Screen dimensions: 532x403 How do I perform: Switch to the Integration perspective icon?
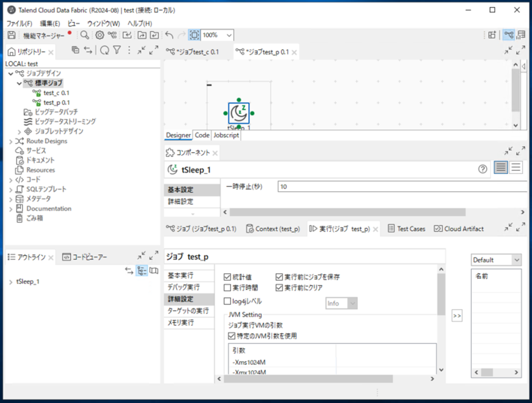[509, 35]
